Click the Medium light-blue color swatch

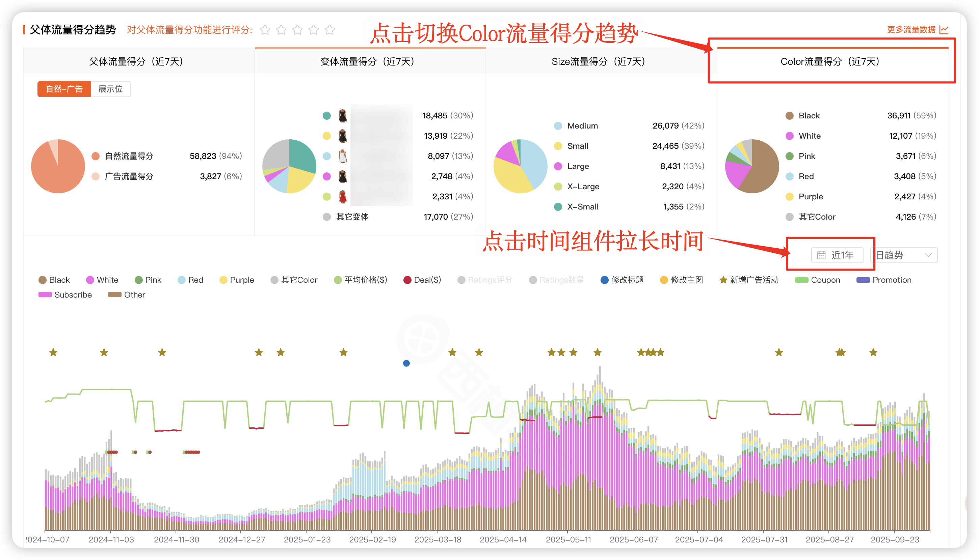558,126
